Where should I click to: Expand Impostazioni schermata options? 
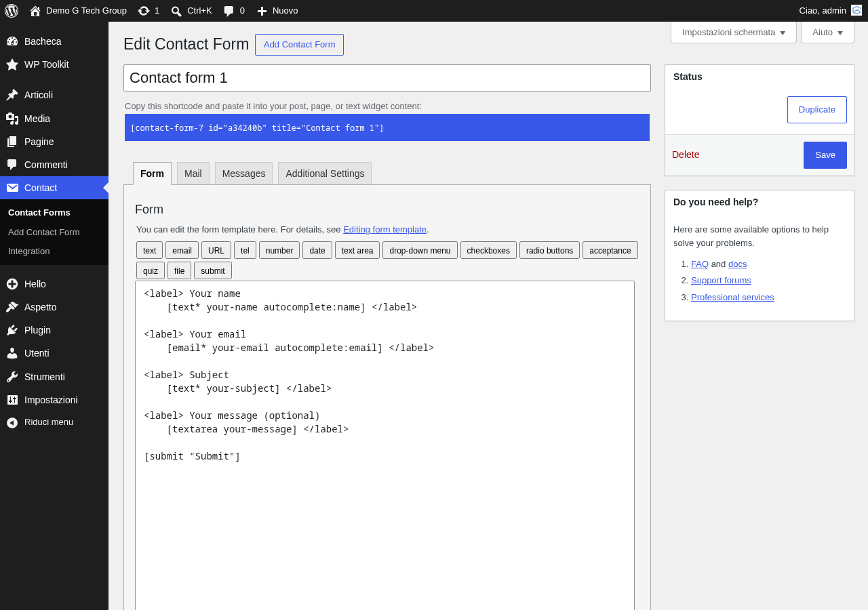[734, 32]
